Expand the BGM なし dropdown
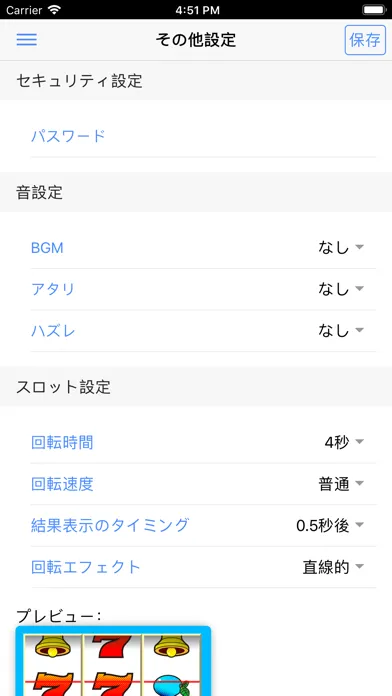392x696 pixels. coord(203,248)
